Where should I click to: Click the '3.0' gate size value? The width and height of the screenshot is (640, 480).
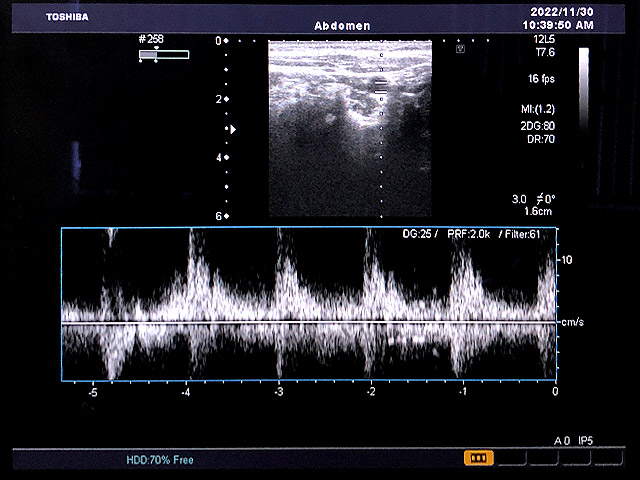pos(519,199)
